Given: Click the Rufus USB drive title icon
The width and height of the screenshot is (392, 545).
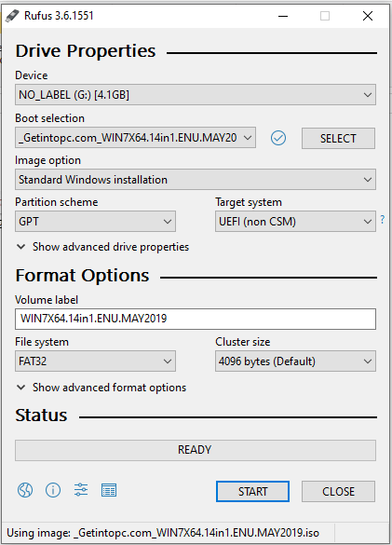Looking at the screenshot, I should pyautogui.click(x=12, y=16).
